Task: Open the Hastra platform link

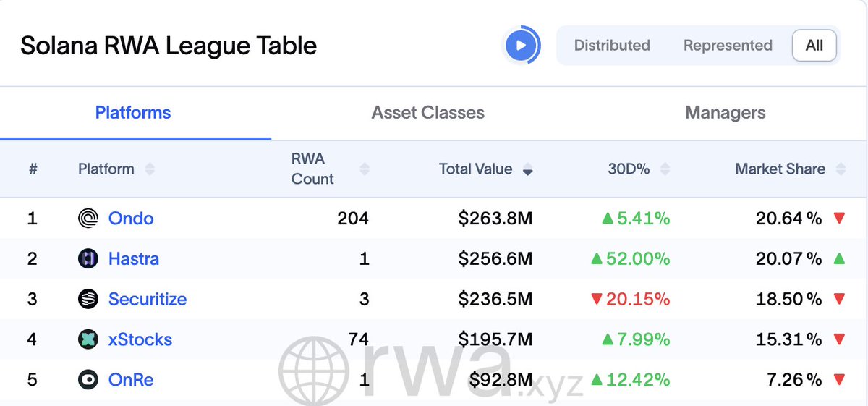Action: coord(134,259)
